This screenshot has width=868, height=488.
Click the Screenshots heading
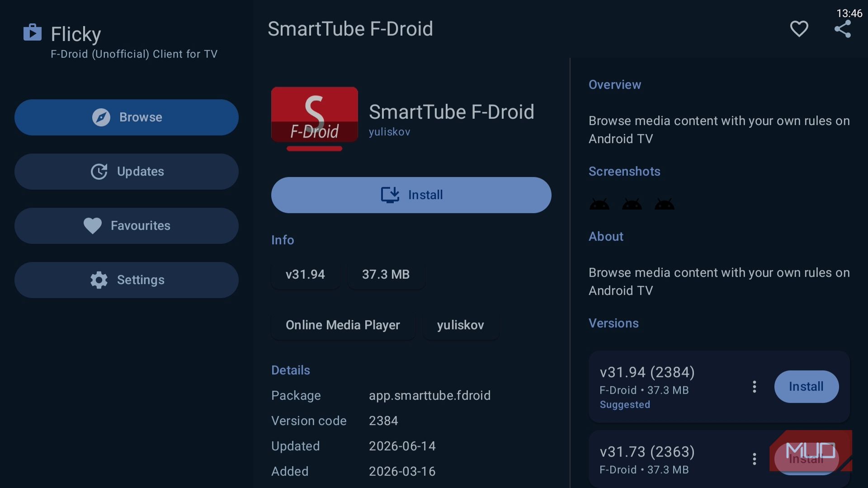click(624, 172)
